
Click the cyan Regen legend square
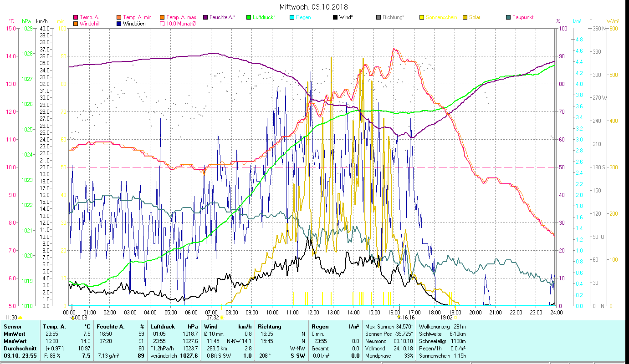coord(292,17)
